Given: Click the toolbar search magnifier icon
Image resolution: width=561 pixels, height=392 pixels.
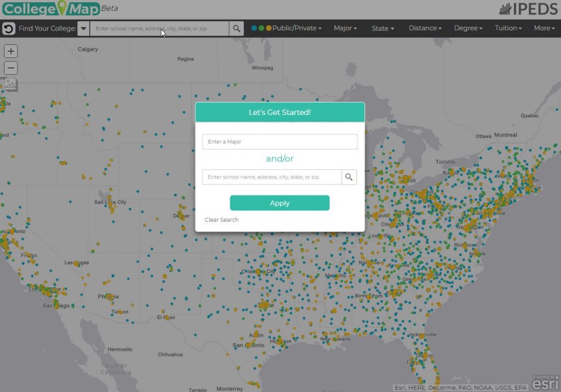Looking at the screenshot, I should pyautogui.click(x=236, y=28).
